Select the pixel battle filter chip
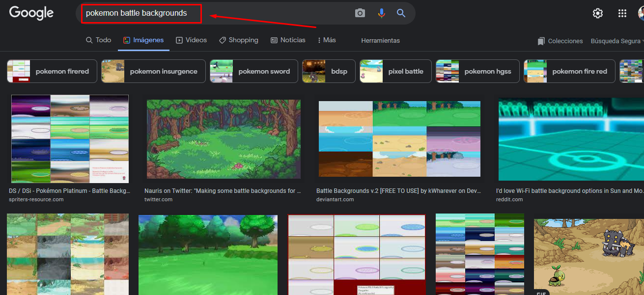This screenshot has width=644, height=295. pos(395,71)
